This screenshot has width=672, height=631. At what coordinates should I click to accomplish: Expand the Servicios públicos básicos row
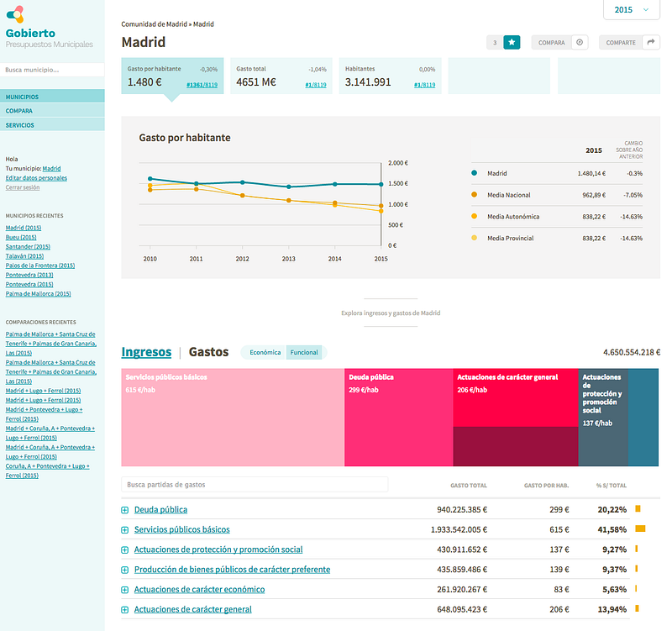click(124, 530)
